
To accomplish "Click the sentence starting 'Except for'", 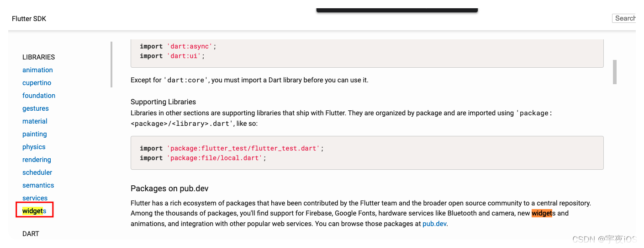I will click(x=249, y=80).
